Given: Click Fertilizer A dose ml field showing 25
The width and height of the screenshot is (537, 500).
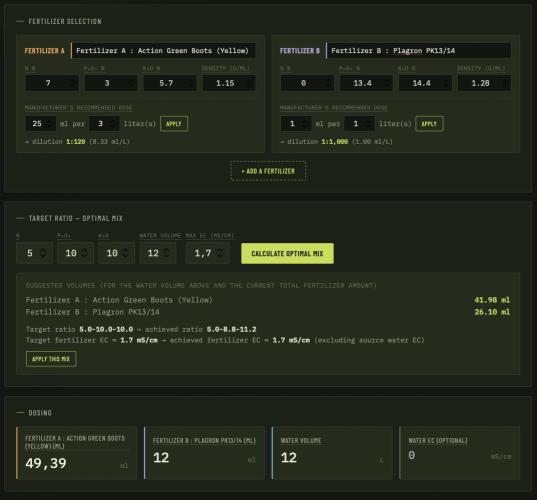Looking at the screenshot, I should [x=40, y=124].
